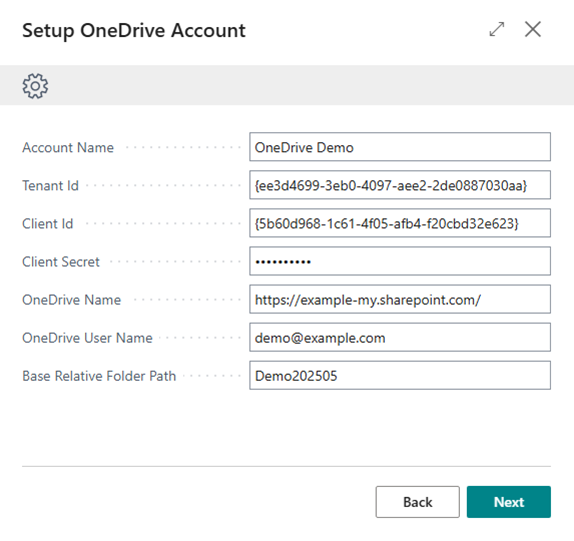Click the Client Id label

coord(48,224)
